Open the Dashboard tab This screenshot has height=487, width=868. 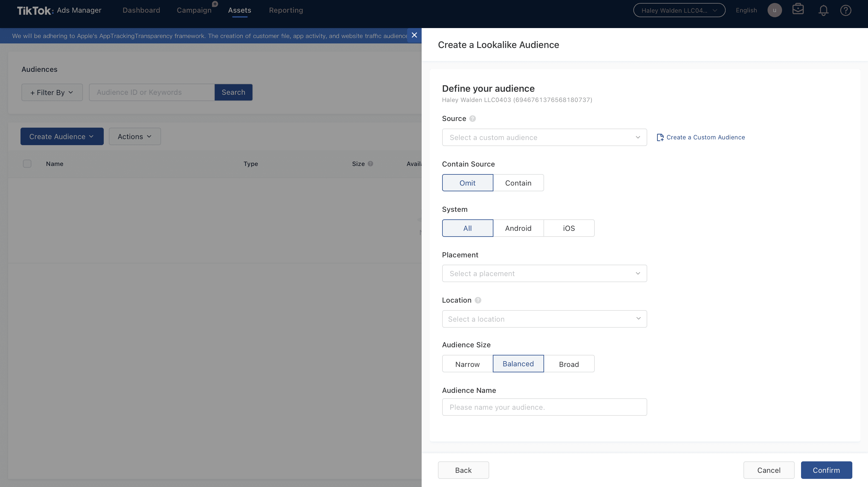pyautogui.click(x=141, y=10)
